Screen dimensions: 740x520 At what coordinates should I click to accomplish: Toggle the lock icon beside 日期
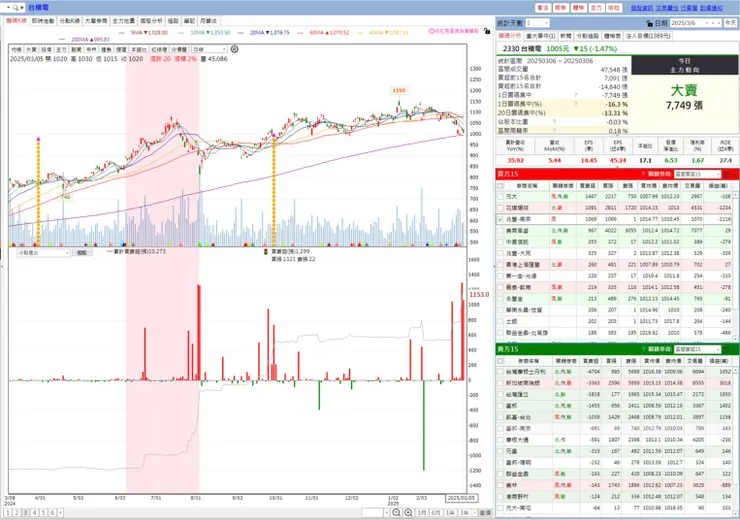point(649,23)
